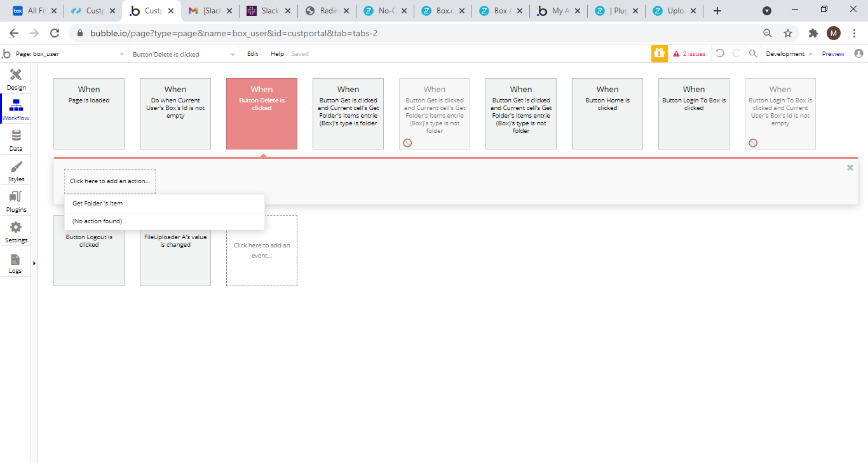Select the Current User's Box's Id not empty event
This screenshot has height=463, width=868.
pos(175,114)
